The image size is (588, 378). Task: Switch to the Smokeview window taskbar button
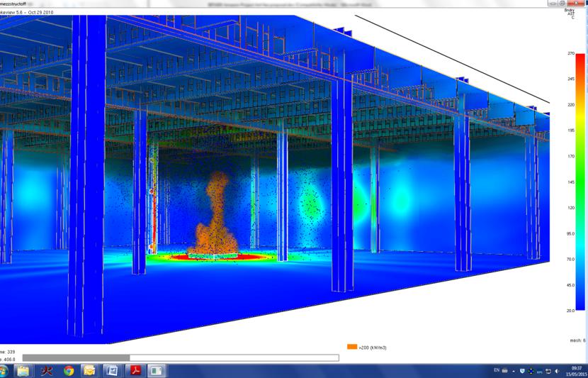pyautogui.click(x=157, y=371)
